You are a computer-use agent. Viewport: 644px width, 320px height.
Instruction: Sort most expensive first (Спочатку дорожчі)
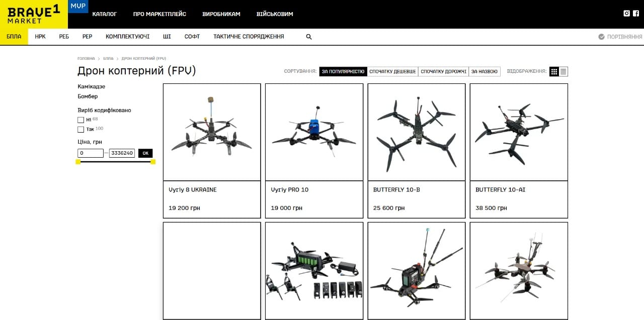[x=444, y=71]
